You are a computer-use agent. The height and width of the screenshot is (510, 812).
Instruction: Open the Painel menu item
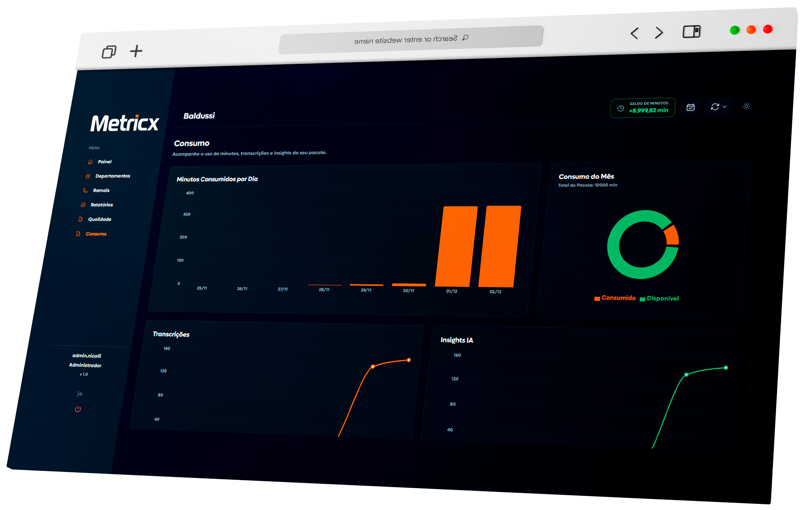104,162
